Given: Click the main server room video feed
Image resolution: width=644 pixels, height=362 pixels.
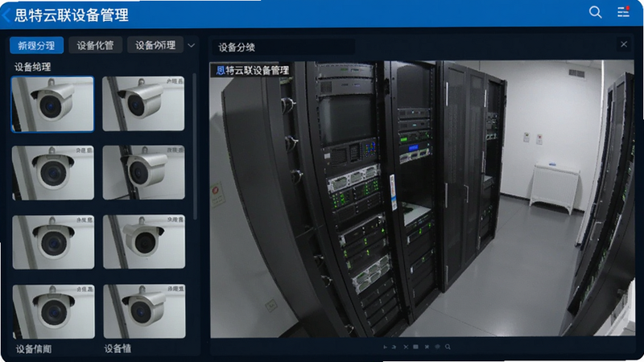Looking at the screenshot, I should [x=422, y=199].
